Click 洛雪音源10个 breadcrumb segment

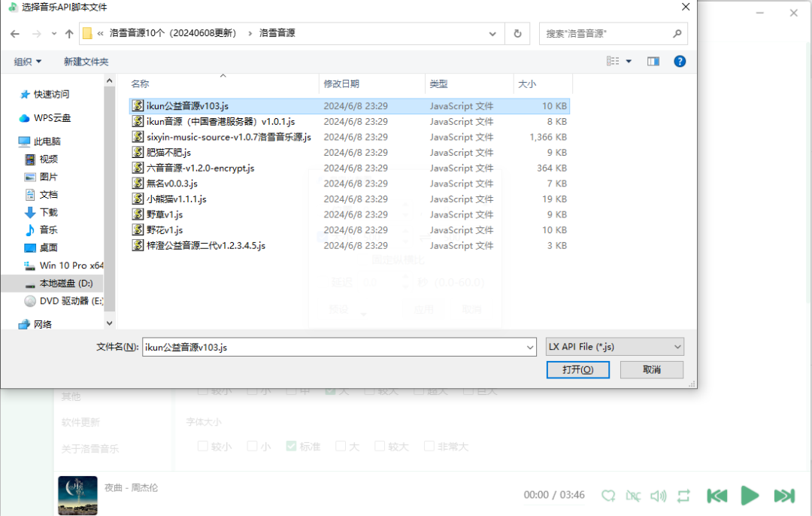(x=172, y=33)
